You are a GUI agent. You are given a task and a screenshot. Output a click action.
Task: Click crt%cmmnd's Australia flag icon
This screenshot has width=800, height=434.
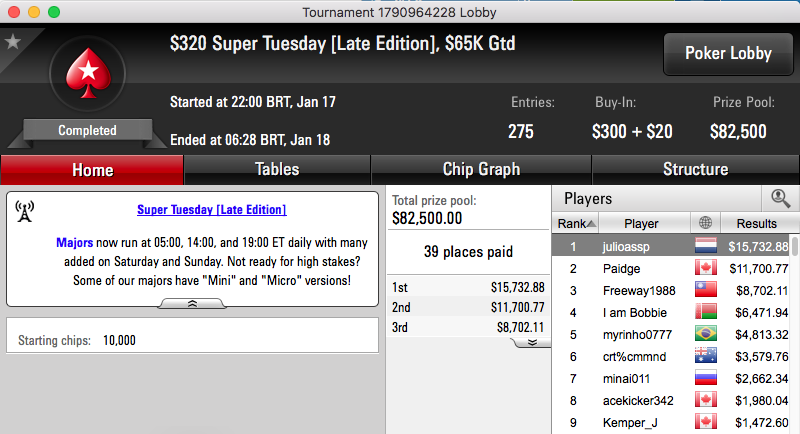[x=706, y=356]
